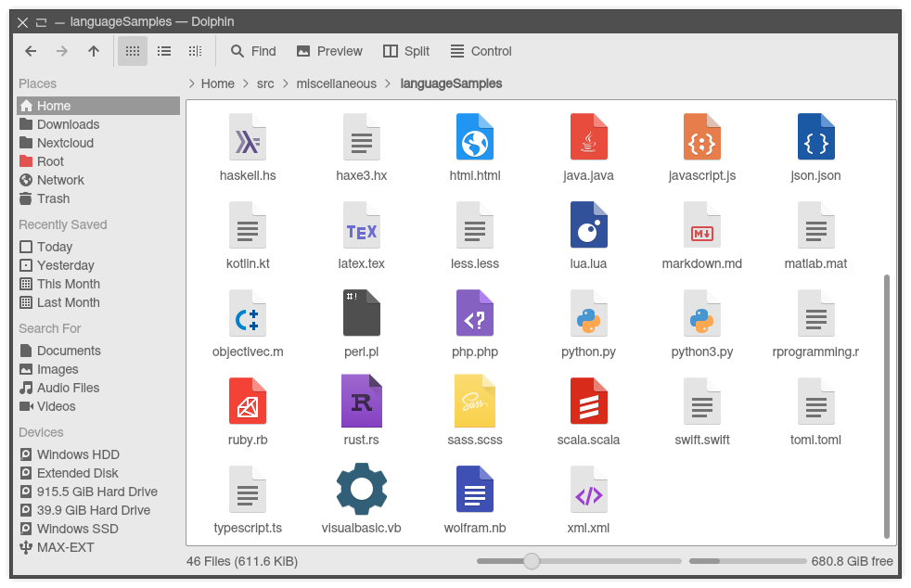Select the sass.scss file icon
This screenshot has width=911, height=588.
[475, 401]
